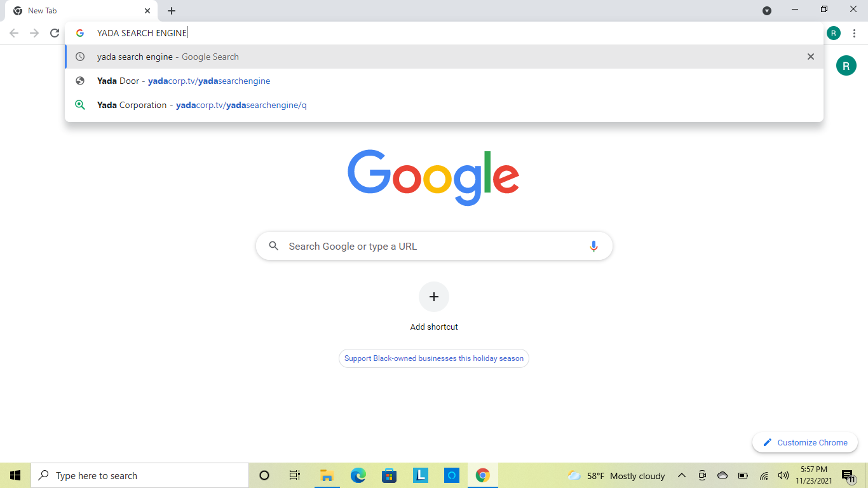Add a shortcut with plus tile
Screen dimensions: 868x488
(x=434, y=297)
